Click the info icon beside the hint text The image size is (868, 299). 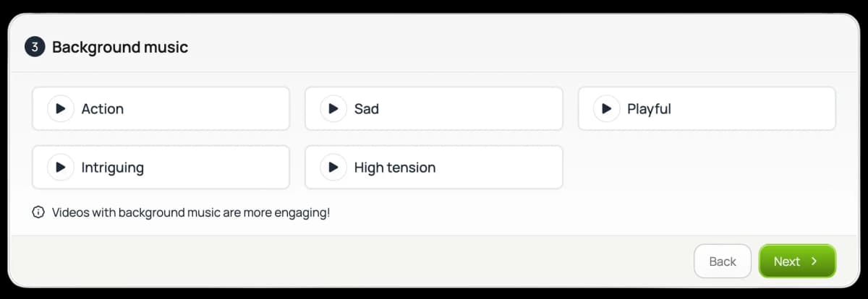[x=38, y=212]
